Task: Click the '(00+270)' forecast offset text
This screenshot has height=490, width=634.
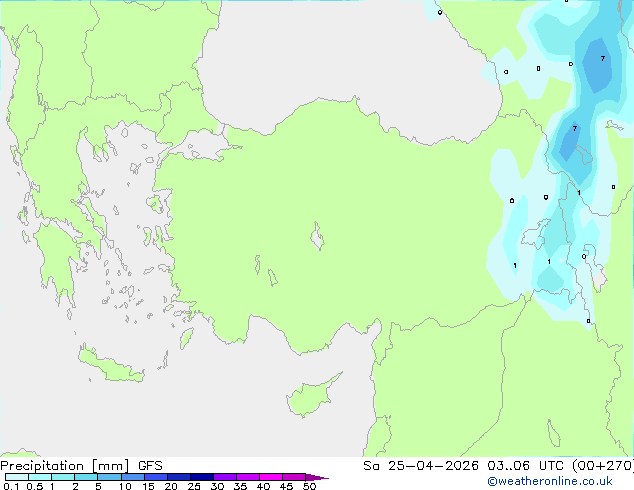Action: pyautogui.click(x=603, y=466)
